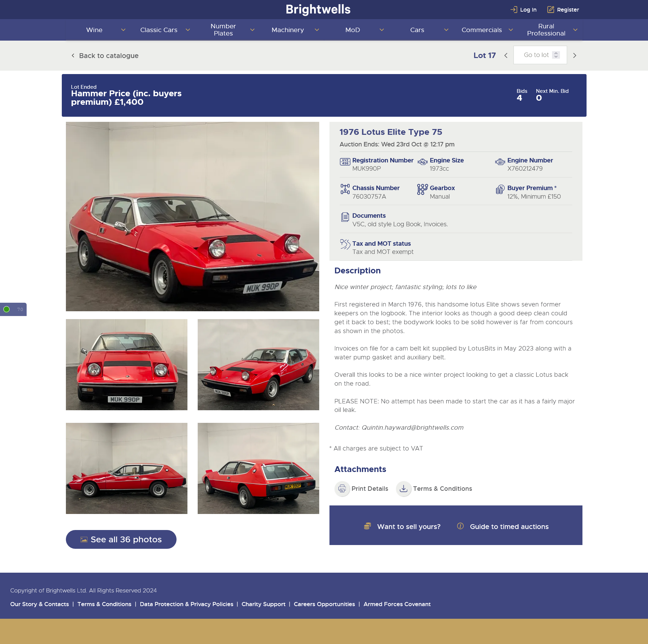The width and height of the screenshot is (648, 644).
Task: Open the Terms & Conditions attachment
Action: (x=442, y=489)
